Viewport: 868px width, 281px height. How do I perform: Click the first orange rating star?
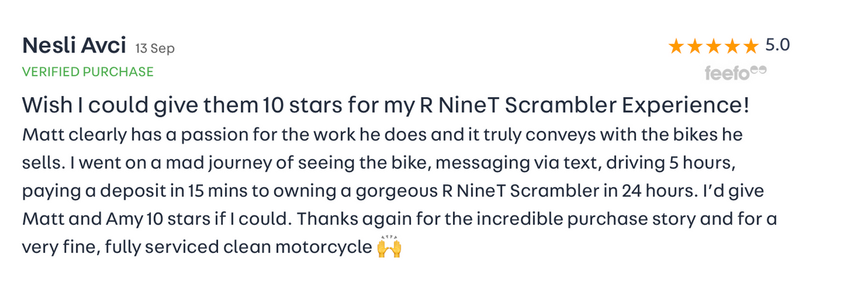coord(676,46)
